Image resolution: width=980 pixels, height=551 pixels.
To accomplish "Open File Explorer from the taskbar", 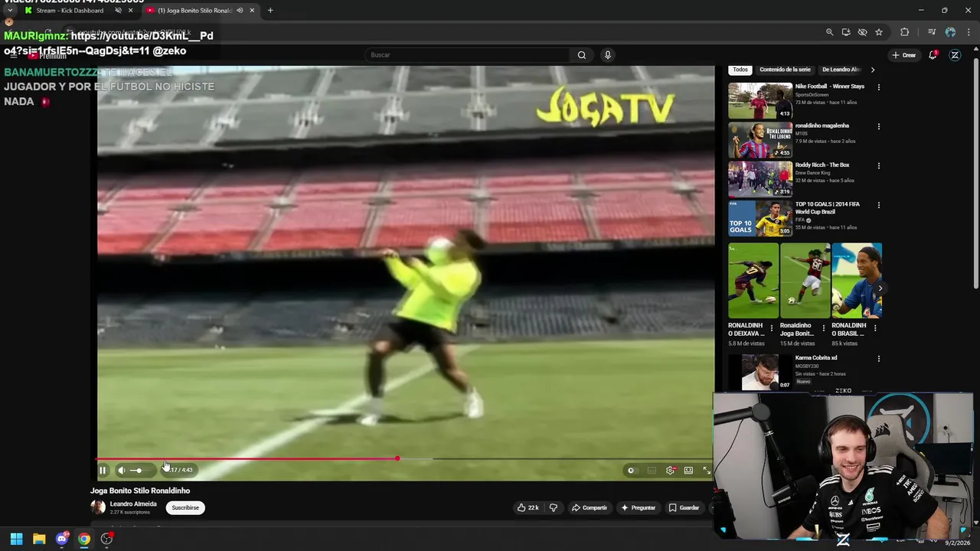I will (39, 539).
